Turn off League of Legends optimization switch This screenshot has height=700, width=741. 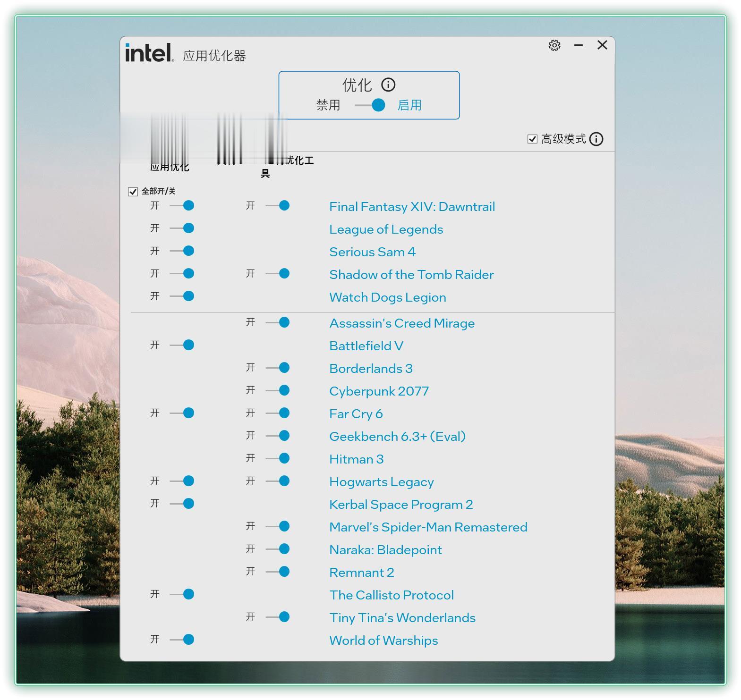tap(182, 228)
